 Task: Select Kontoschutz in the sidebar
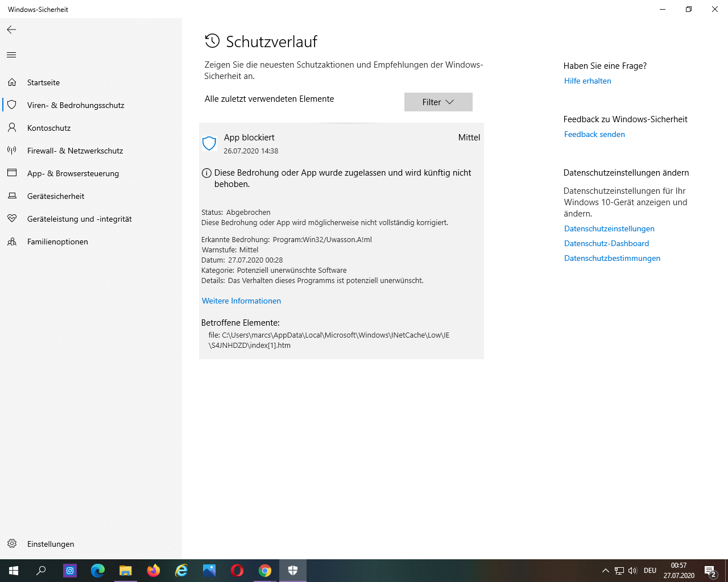(x=91, y=128)
